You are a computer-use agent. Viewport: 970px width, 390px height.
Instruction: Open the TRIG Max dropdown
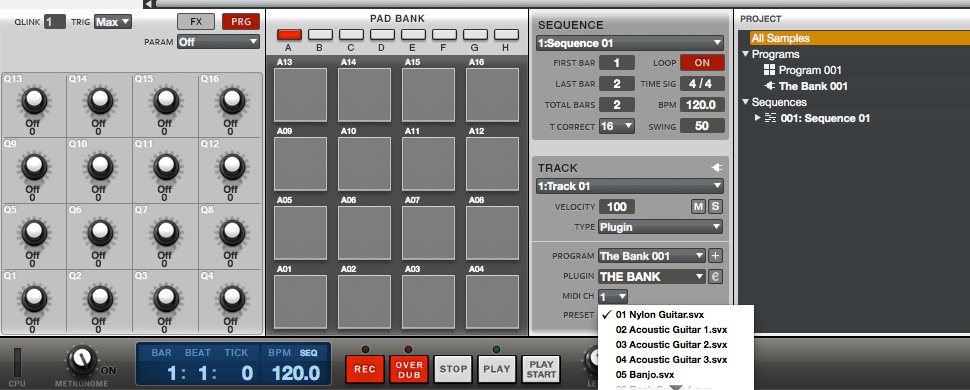point(113,22)
